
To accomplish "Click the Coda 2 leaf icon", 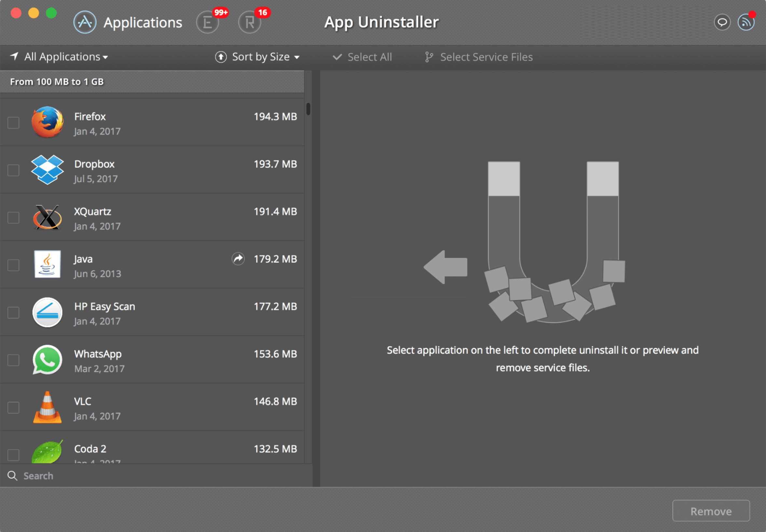I will pos(48,452).
